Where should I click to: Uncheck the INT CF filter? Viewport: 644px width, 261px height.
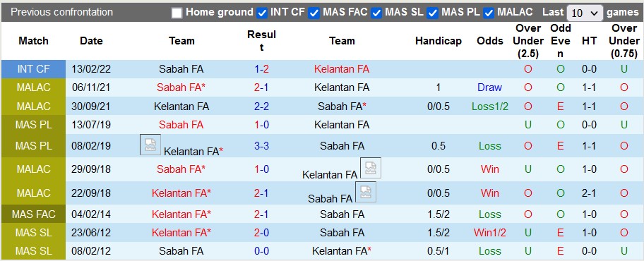click(261, 13)
